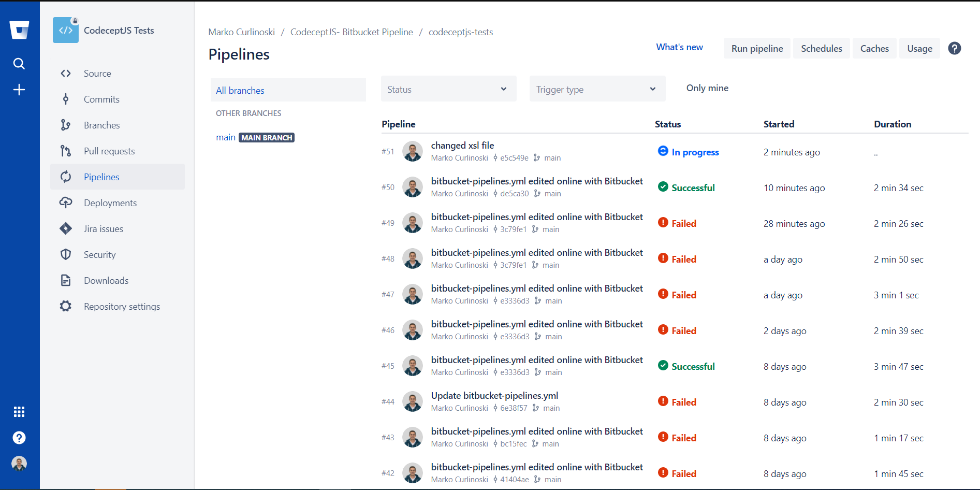980x490 pixels.
Task: Click the Branches icon
Action: tap(66, 125)
